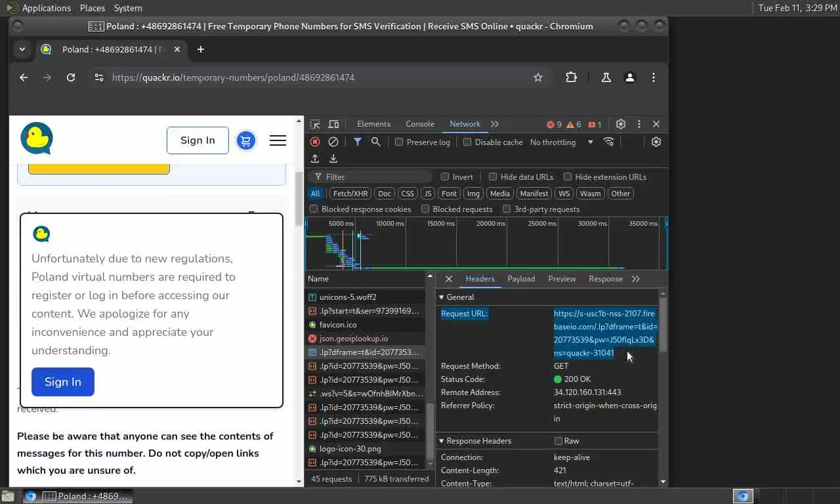Screen dimensions: 840x504
Task: Open a new browser tab
Action: [x=201, y=49]
